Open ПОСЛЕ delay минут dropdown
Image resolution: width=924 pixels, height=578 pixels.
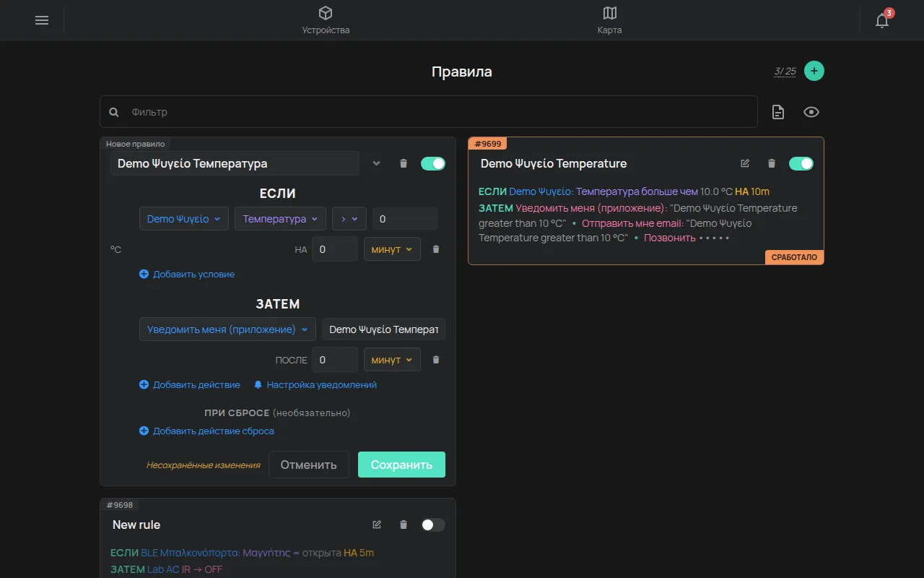pyautogui.click(x=392, y=360)
